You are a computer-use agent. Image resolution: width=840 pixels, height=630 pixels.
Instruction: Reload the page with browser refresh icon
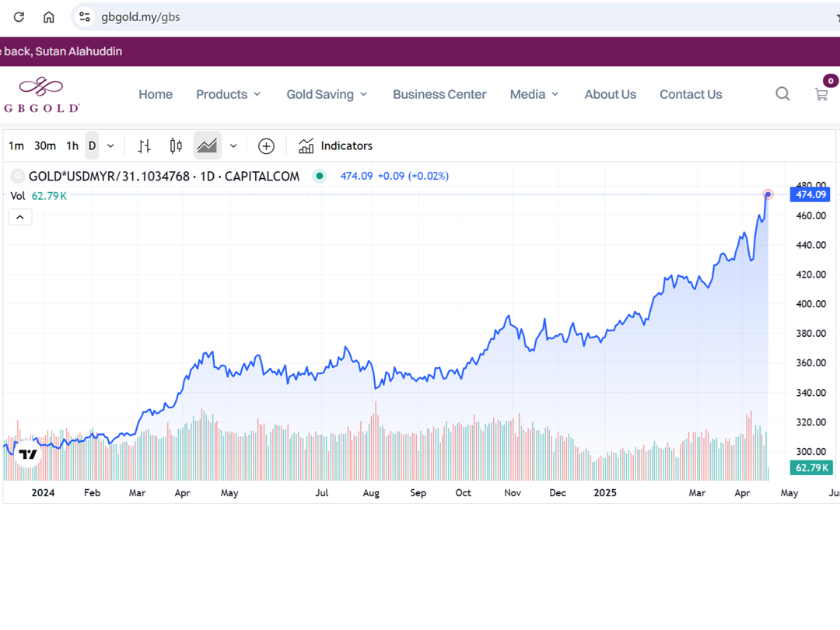coord(19,17)
